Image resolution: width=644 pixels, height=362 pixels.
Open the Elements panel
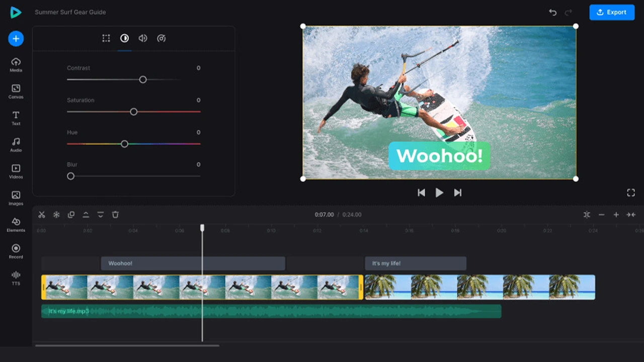coord(16,225)
